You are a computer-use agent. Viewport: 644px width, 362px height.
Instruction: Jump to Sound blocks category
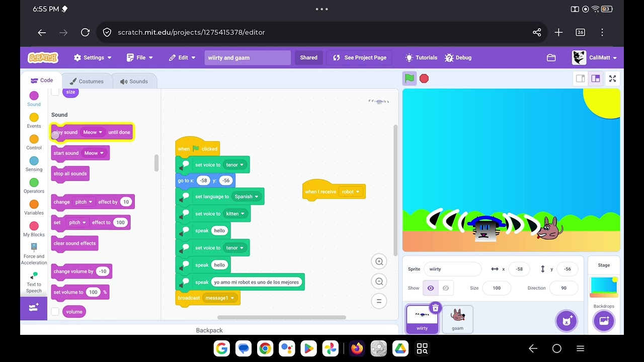tap(34, 99)
